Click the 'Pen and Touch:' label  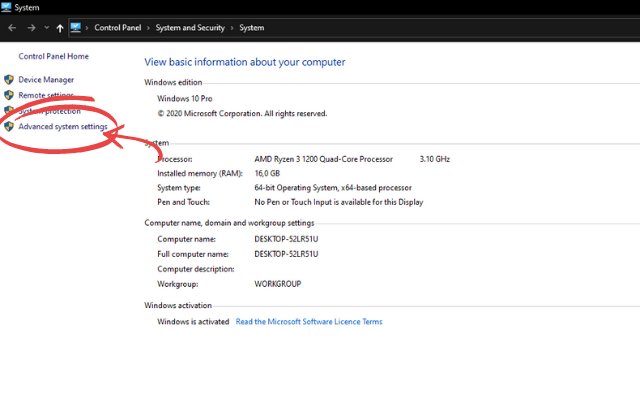[183, 202]
